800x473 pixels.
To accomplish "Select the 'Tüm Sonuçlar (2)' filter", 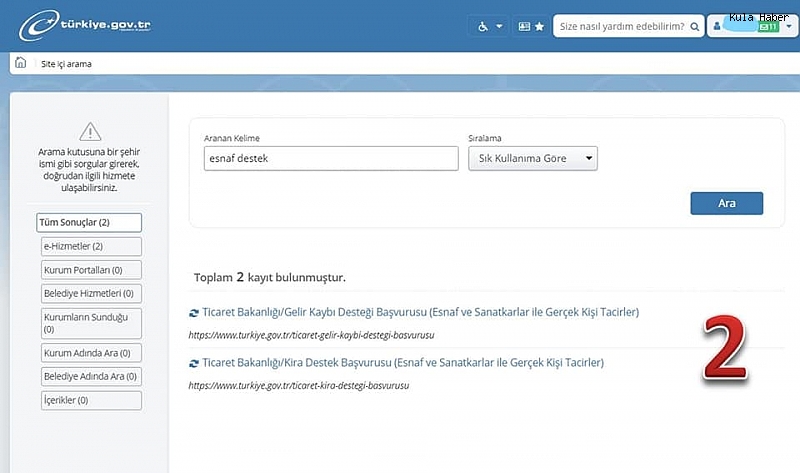I will click(x=89, y=222).
